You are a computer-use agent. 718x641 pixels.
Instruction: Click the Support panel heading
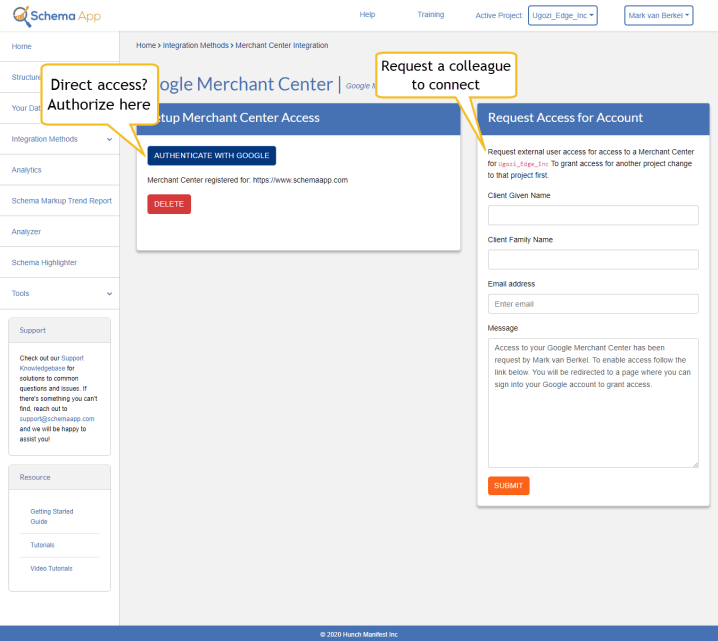tap(33, 330)
